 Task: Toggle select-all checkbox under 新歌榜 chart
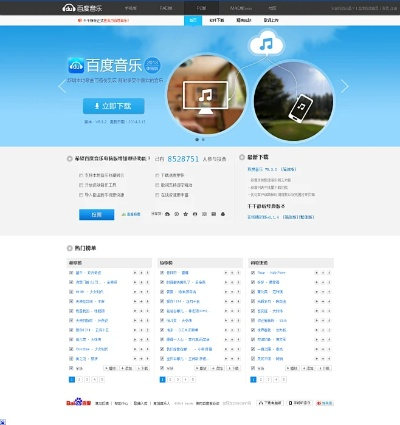click(x=71, y=368)
